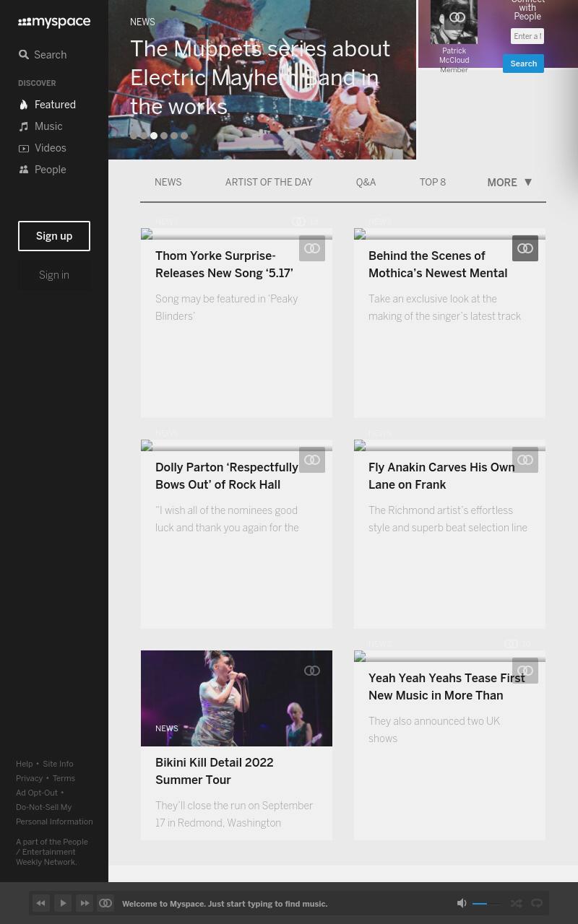Open Search in the left sidebar
This screenshot has width=578, height=924.
pyautogui.click(x=43, y=55)
